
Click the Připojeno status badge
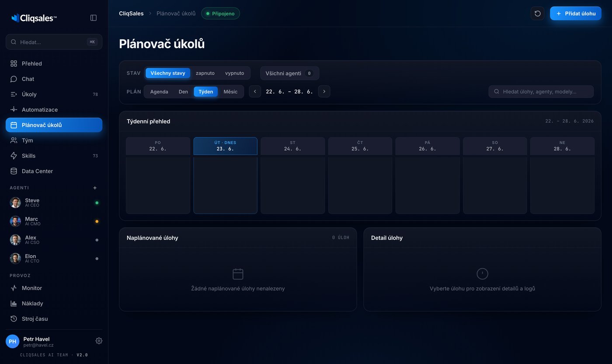pyautogui.click(x=220, y=14)
